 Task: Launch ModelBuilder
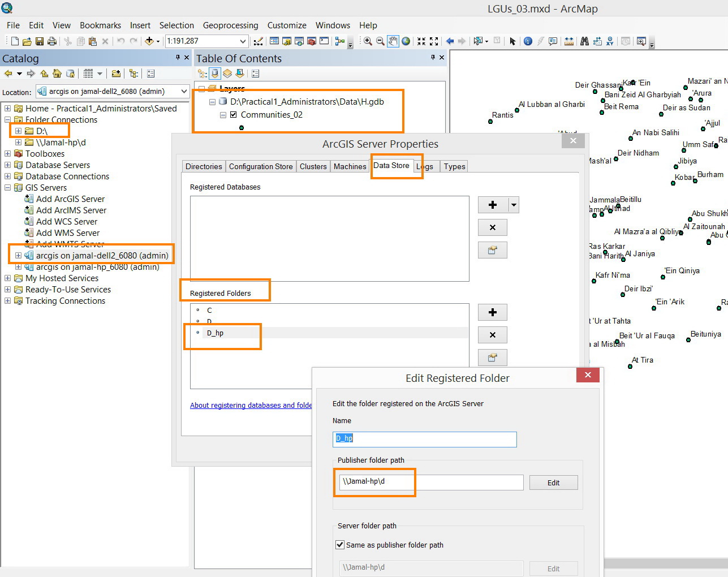(339, 41)
